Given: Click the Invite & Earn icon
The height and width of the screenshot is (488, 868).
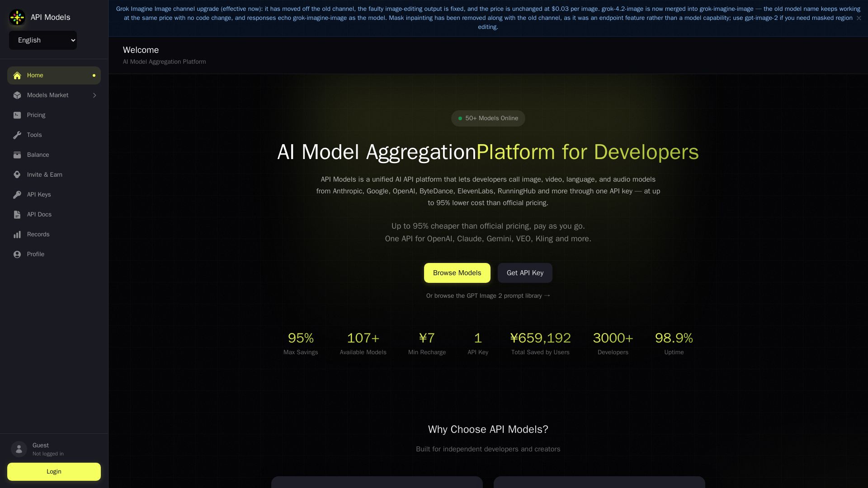Looking at the screenshot, I should pos(17,175).
